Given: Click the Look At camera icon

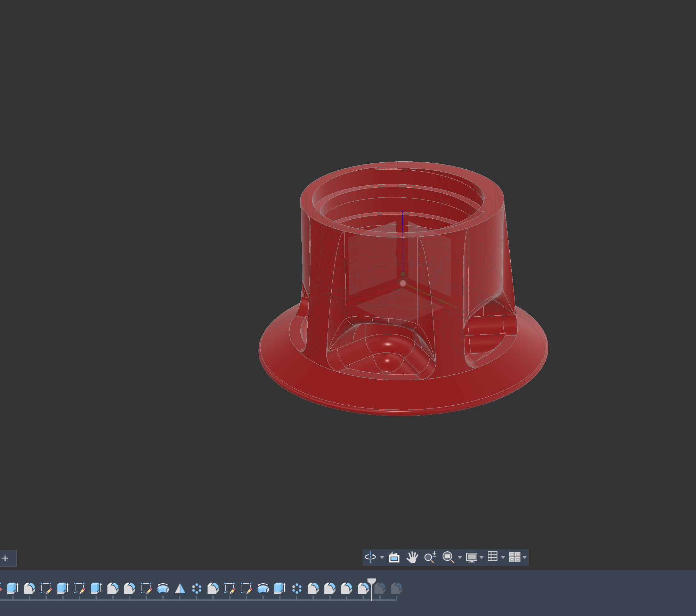Looking at the screenshot, I should click(x=394, y=557).
